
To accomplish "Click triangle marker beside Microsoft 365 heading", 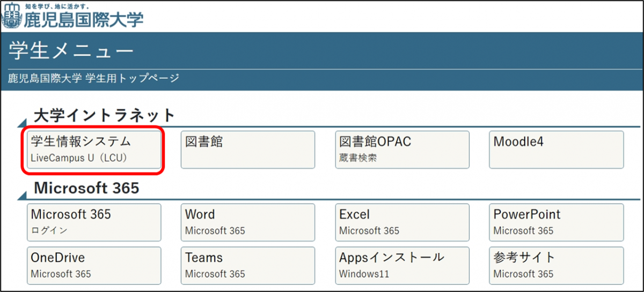I will 22,195.
